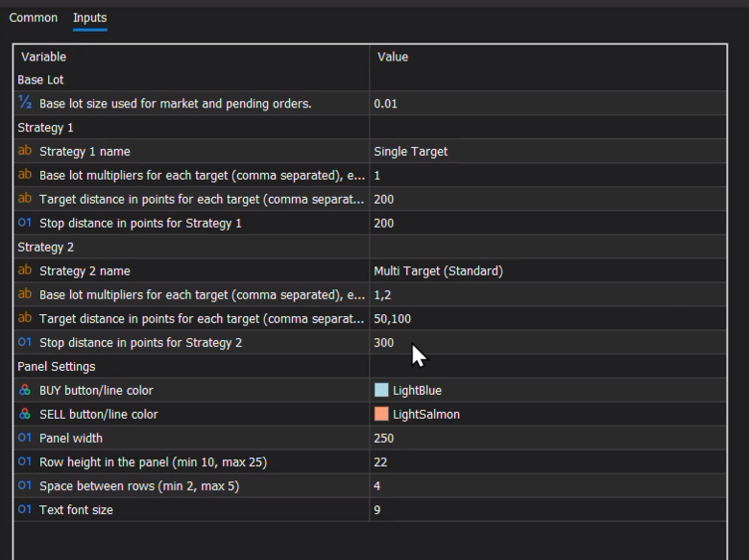Click the integer icon beside Stop distance Strategy 1

(x=25, y=223)
